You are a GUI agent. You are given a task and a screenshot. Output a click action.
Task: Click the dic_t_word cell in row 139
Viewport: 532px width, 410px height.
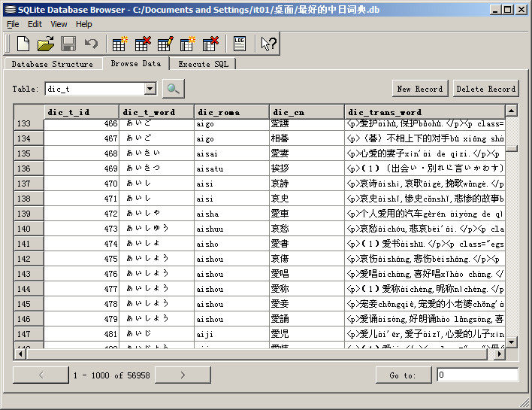click(157, 214)
